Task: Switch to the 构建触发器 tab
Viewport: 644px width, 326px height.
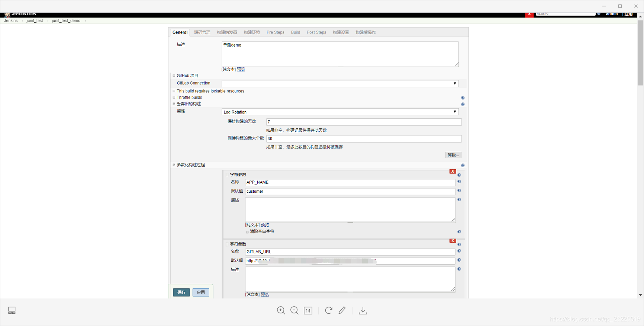Action: tap(227, 32)
